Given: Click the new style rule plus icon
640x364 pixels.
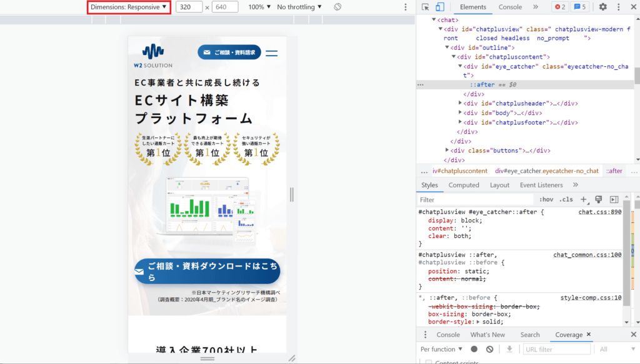Looking at the screenshot, I should point(584,200).
